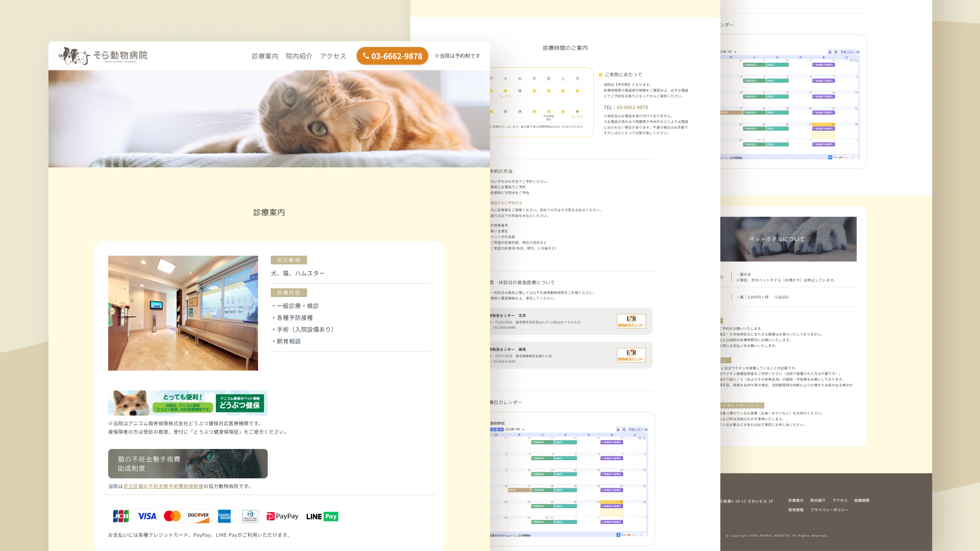Viewport: 980px width, 551px height.
Task: Switch right page calendar to 月 tab
Action: pos(836,52)
